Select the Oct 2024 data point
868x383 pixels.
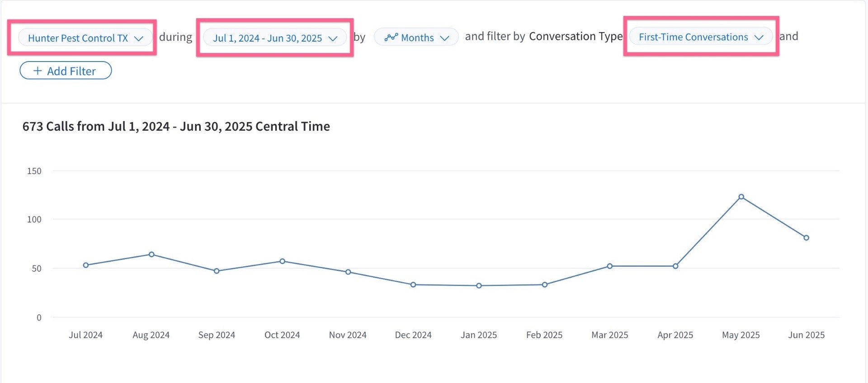click(282, 261)
